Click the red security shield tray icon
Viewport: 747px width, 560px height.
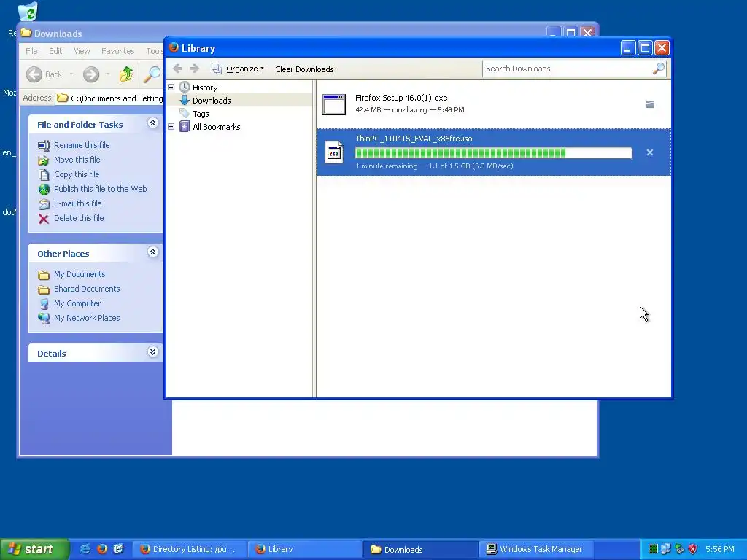693,549
